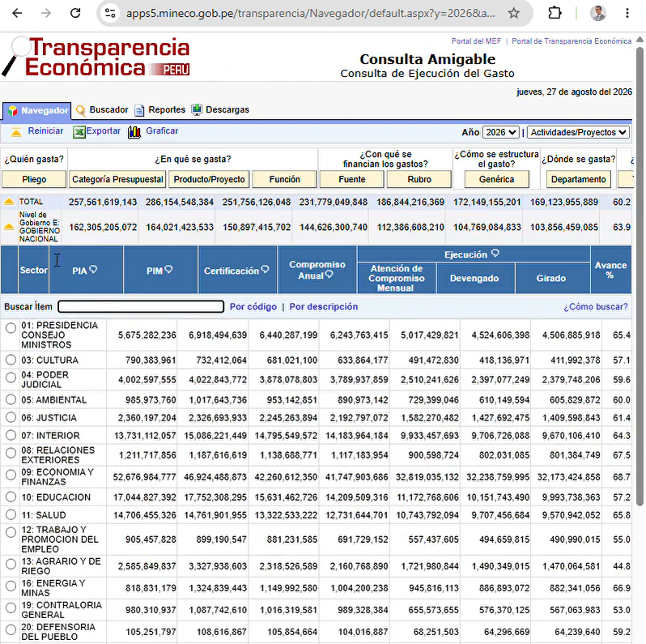Image resolution: width=646 pixels, height=644 pixels.
Task: Click the PIM help bubble icon
Action: (x=168, y=270)
